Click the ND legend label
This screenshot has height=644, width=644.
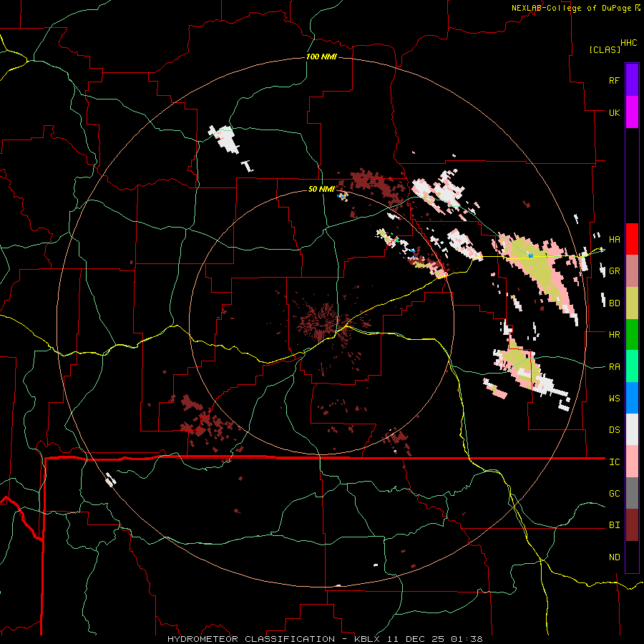(614, 557)
